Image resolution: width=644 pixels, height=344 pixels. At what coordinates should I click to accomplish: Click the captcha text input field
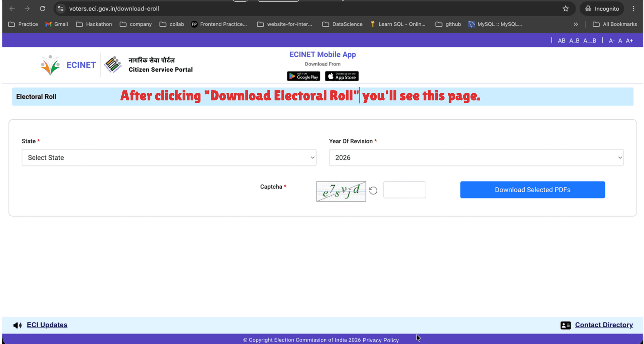point(405,190)
